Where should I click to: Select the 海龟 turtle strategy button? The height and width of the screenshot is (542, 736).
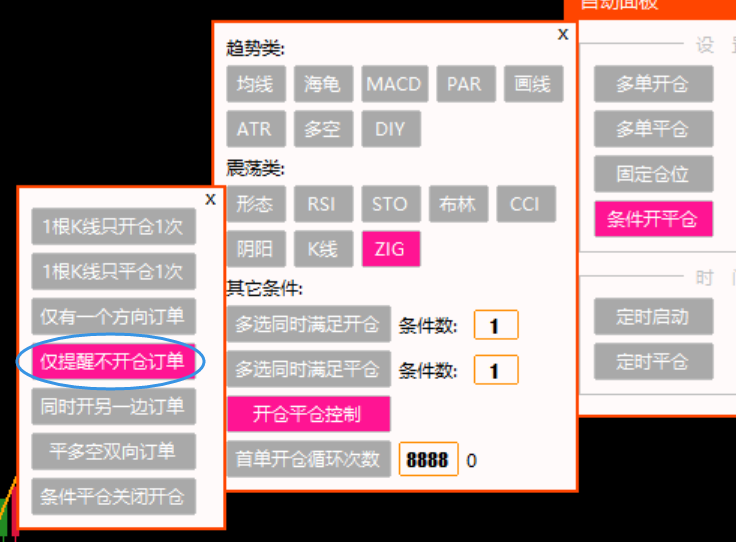click(322, 84)
